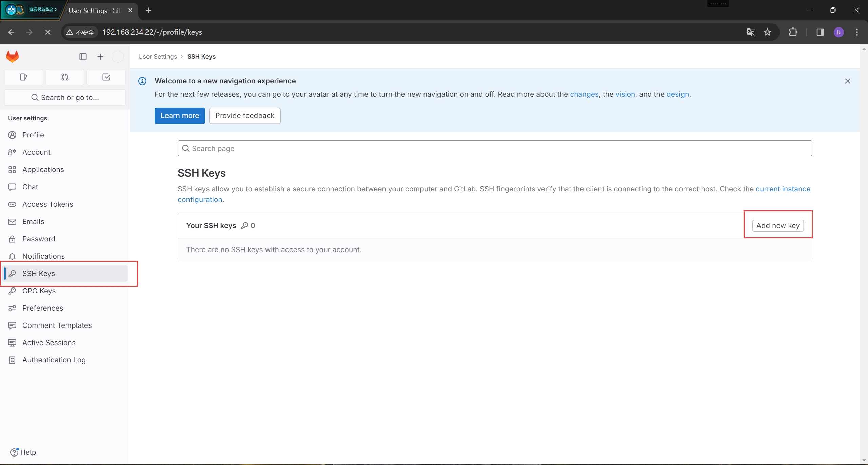Screen dimensions: 868x465
Task: Open the browser extensions puzzle icon
Action: [x=793, y=32]
